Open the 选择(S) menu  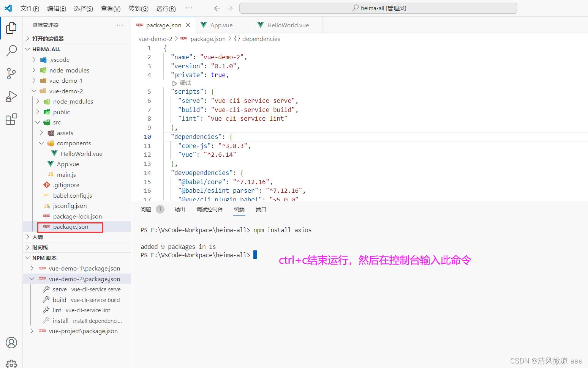point(84,8)
